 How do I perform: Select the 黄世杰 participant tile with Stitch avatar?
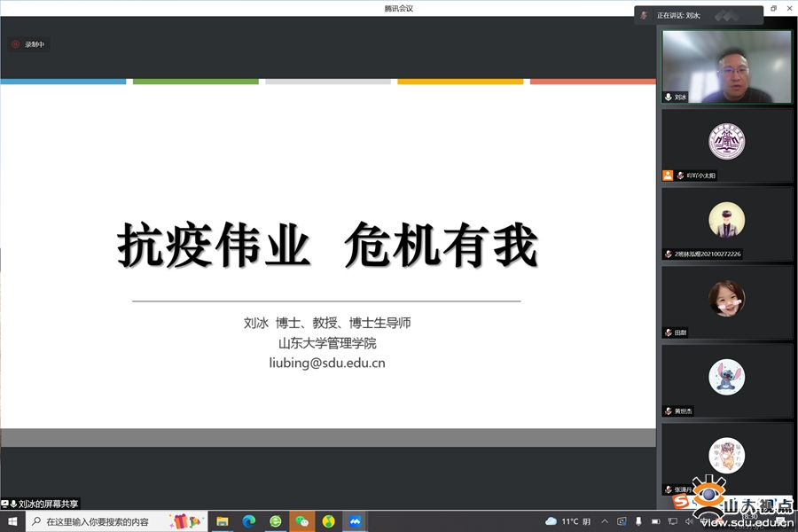coord(727,379)
